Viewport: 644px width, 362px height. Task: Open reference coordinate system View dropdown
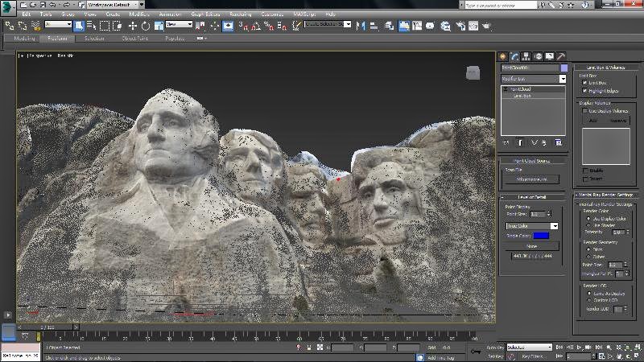(179, 24)
